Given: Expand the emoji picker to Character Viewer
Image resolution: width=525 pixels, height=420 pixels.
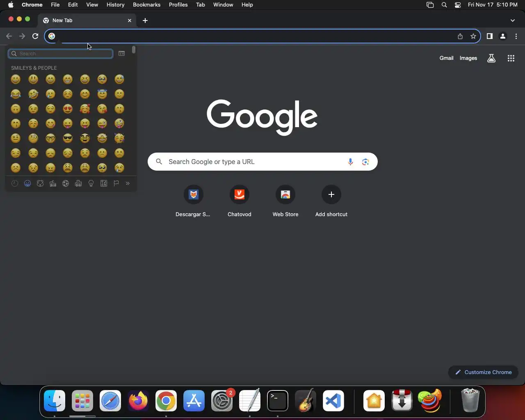Looking at the screenshot, I should 121,53.
